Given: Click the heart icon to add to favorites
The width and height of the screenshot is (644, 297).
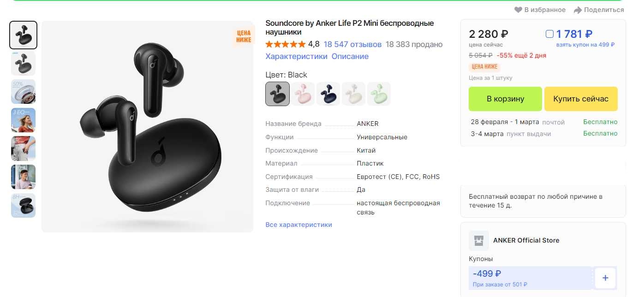Looking at the screenshot, I should click(519, 10).
